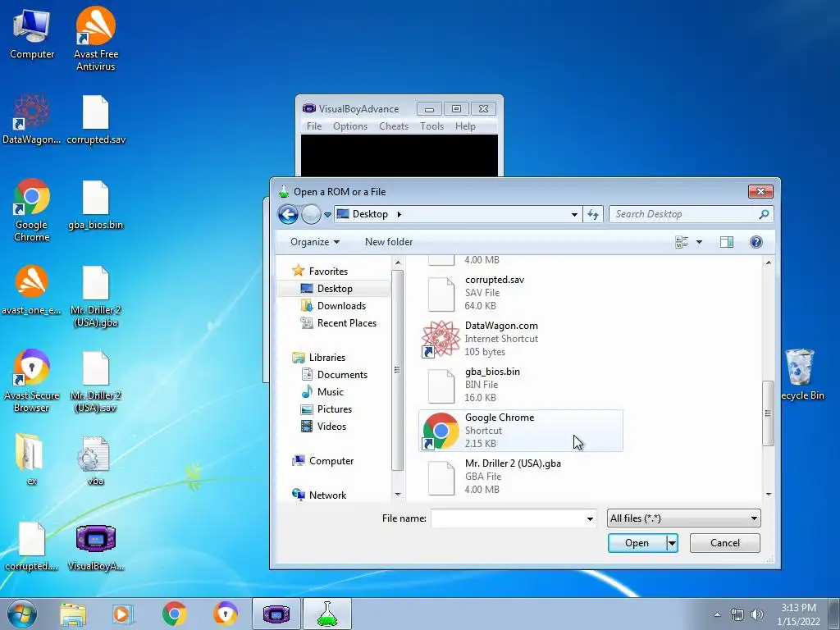Switch to VisualBoyAdvance taskbar button
Screen dimensions: 840x630
(276, 614)
